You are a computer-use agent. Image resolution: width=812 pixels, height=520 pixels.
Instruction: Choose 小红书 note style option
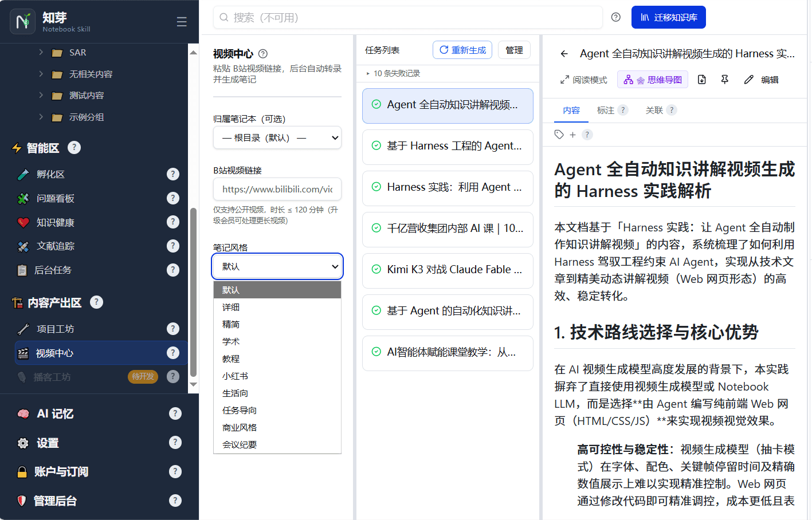pyautogui.click(x=277, y=376)
